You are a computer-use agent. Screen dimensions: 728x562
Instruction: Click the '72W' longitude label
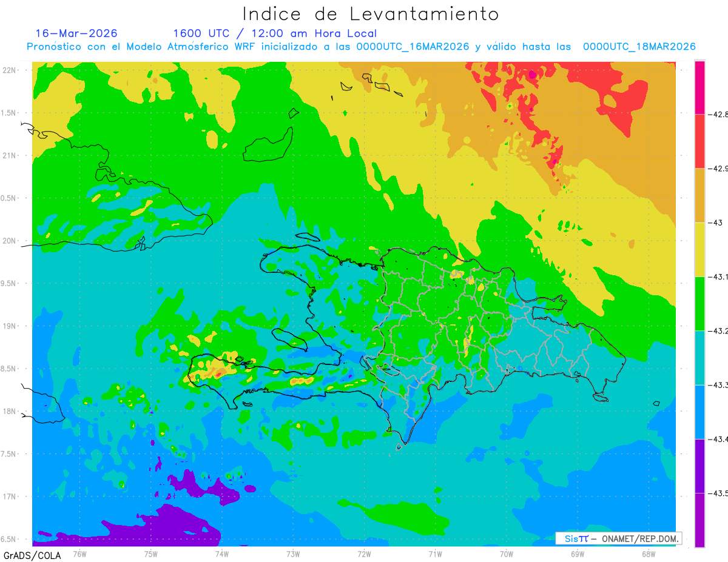click(x=364, y=554)
